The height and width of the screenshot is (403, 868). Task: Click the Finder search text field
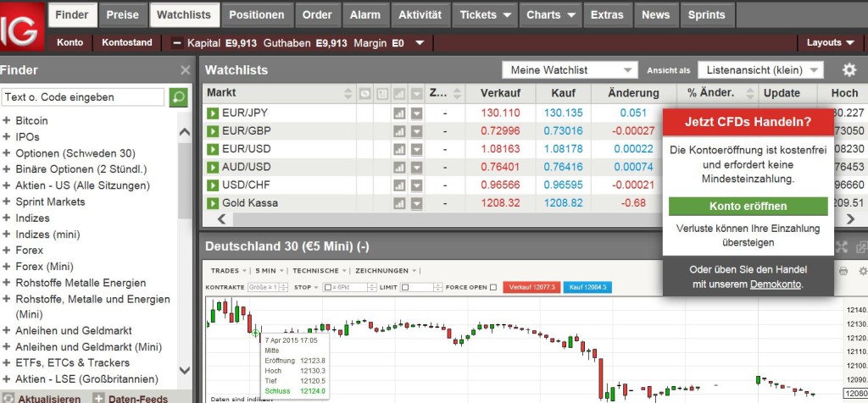point(82,97)
